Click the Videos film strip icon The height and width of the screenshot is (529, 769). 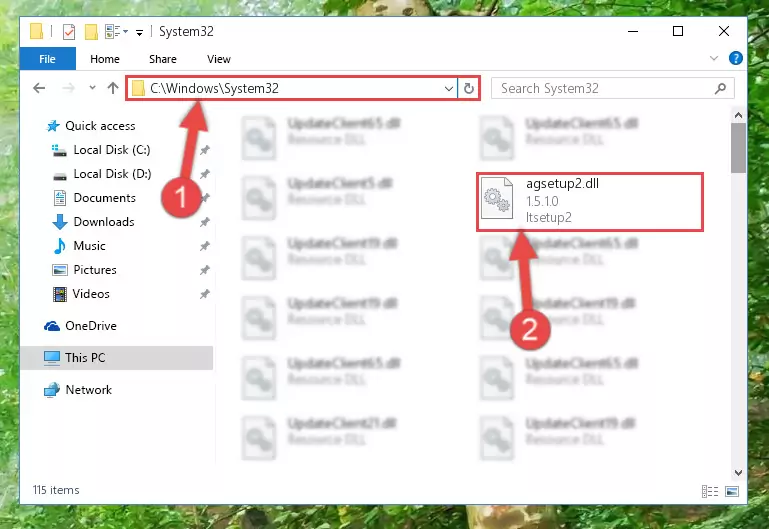[60, 294]
